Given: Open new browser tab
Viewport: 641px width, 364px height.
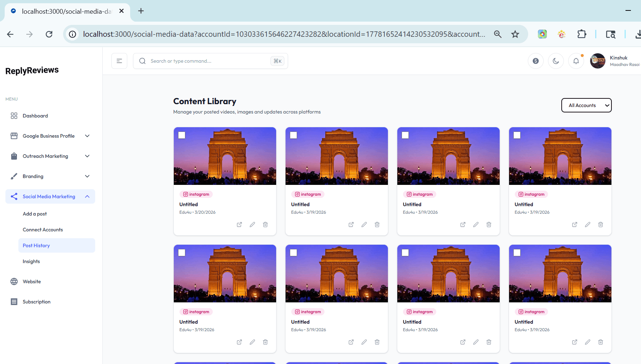Looking at the screenshot, I should click(141, 11).
